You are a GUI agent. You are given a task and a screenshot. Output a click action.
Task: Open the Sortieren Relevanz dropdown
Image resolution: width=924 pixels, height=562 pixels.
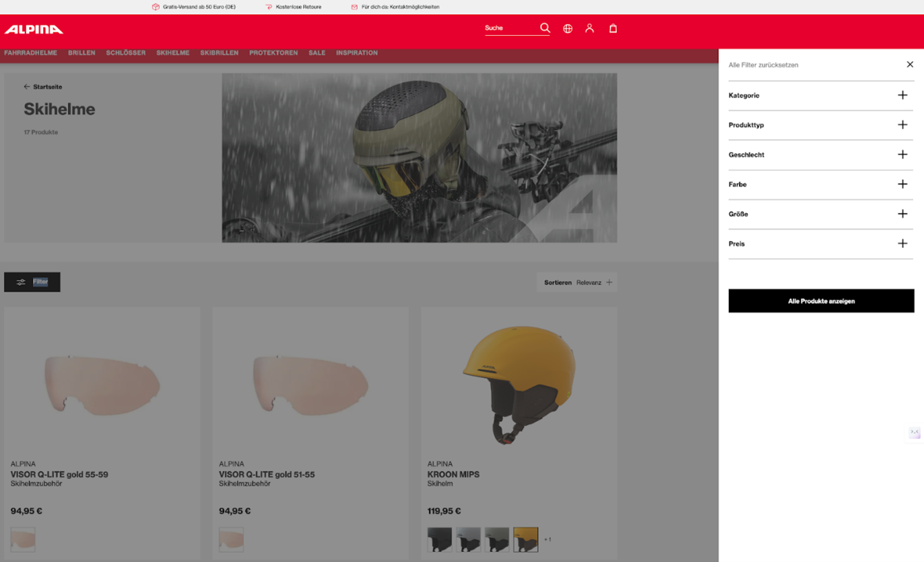577,282
